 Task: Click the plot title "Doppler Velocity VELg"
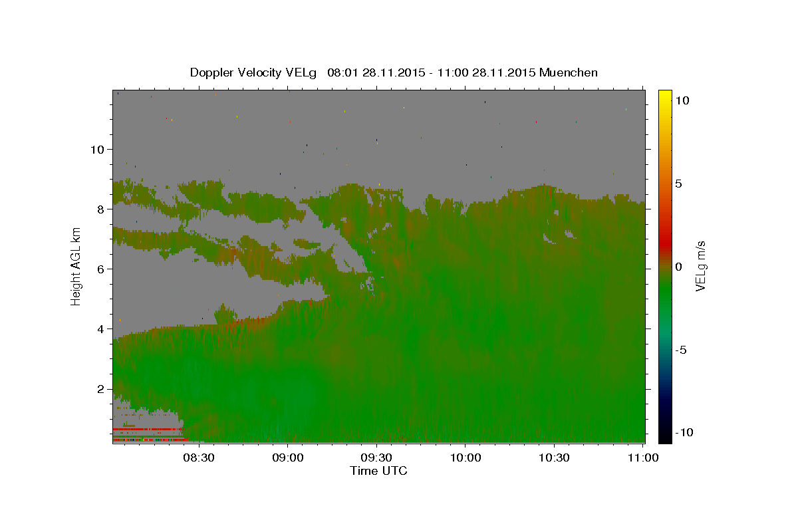(x=253, y=72)
